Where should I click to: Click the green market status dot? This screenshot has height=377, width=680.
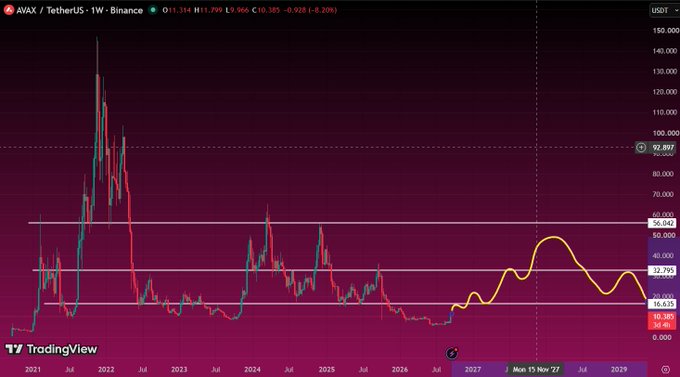click(152, 10)
